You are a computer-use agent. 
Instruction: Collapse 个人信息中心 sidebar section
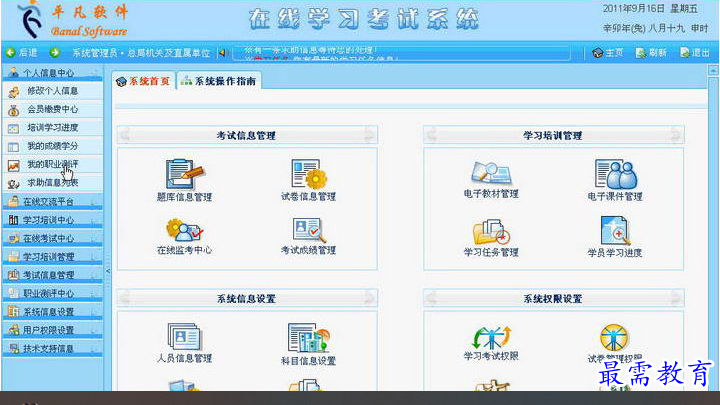pyautogui.click(x=52, y=73)
